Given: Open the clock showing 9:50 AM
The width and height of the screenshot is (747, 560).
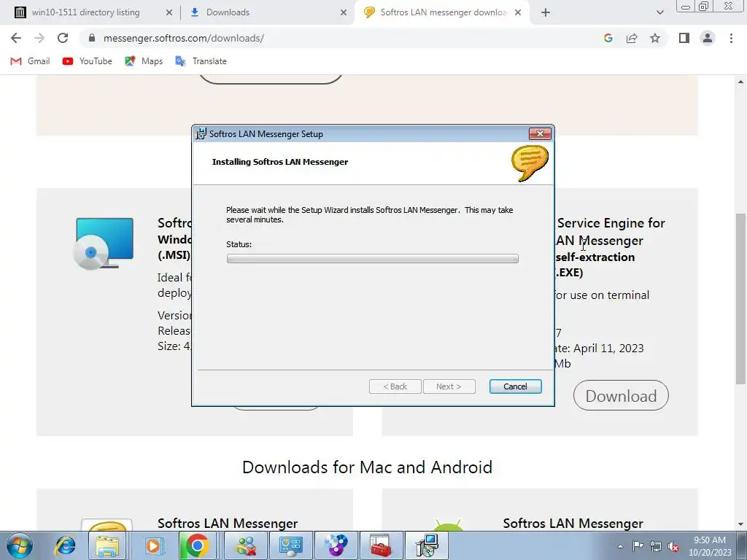Looking at the screenshot, I should pos(709,546).
